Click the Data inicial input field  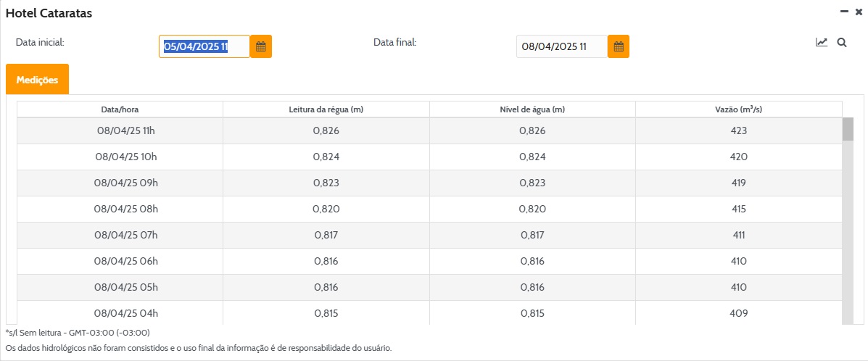pos(204,46)
